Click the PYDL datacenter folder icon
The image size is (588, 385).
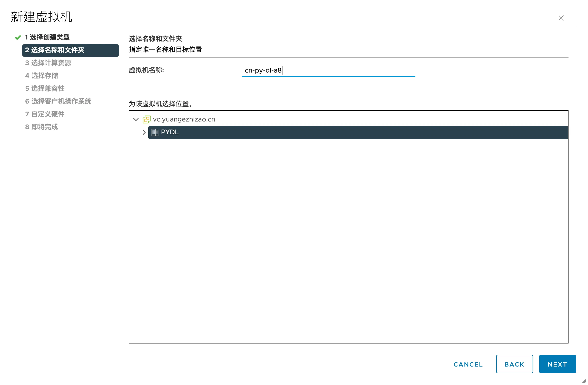pyautogui.click(x=155, y=132)
